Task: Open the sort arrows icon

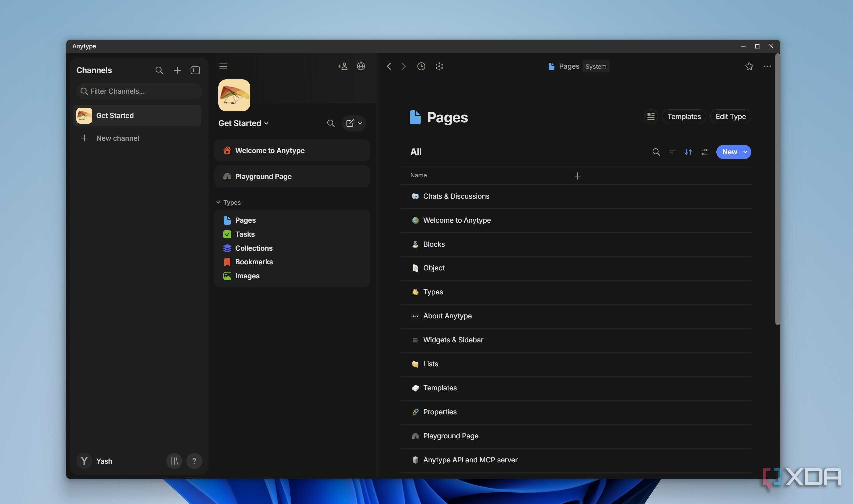Action: [688, 152]
